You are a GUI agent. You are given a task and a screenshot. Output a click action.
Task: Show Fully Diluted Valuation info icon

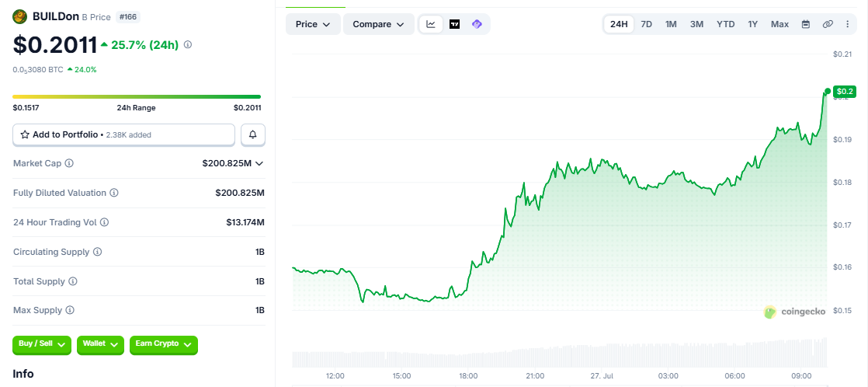click(113, 193)
